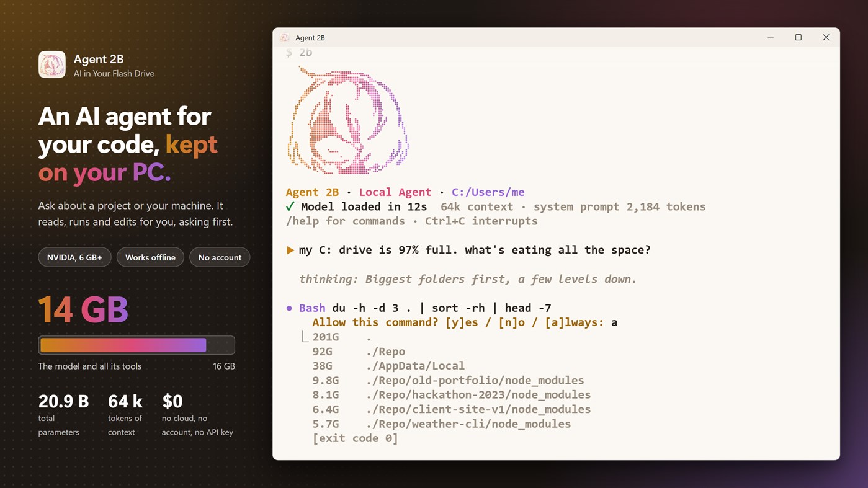Click the "NVIDIA, 6 GB+" pill
The height and width of the screenshot is (488, 868).
coord(74,257)
